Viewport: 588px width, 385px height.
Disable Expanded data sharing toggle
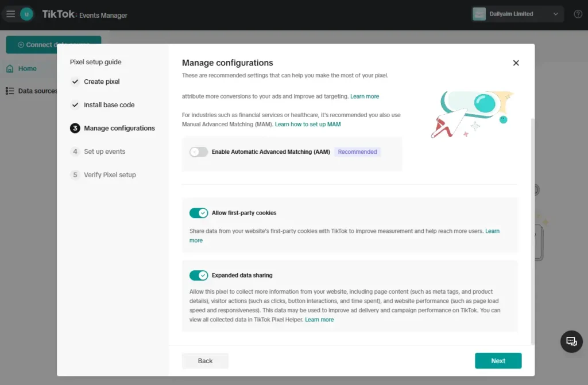click(x=198, y=275)
